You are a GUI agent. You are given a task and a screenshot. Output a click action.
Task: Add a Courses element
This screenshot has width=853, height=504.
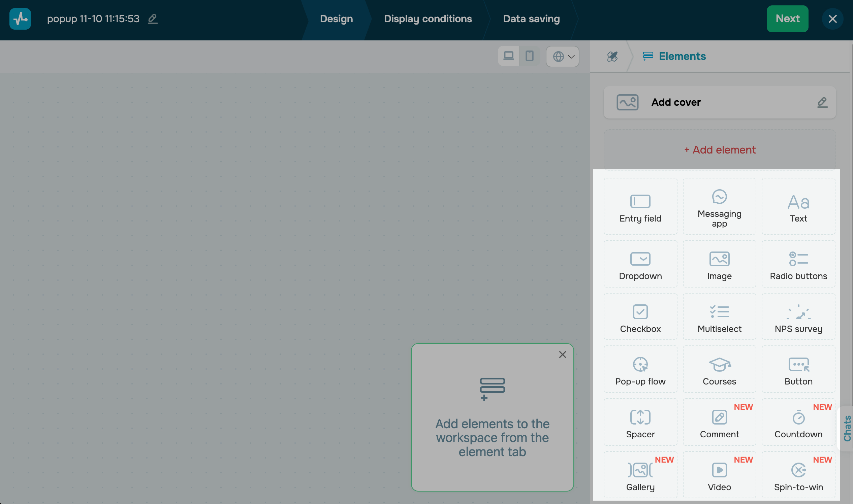[x=719, y=370]
